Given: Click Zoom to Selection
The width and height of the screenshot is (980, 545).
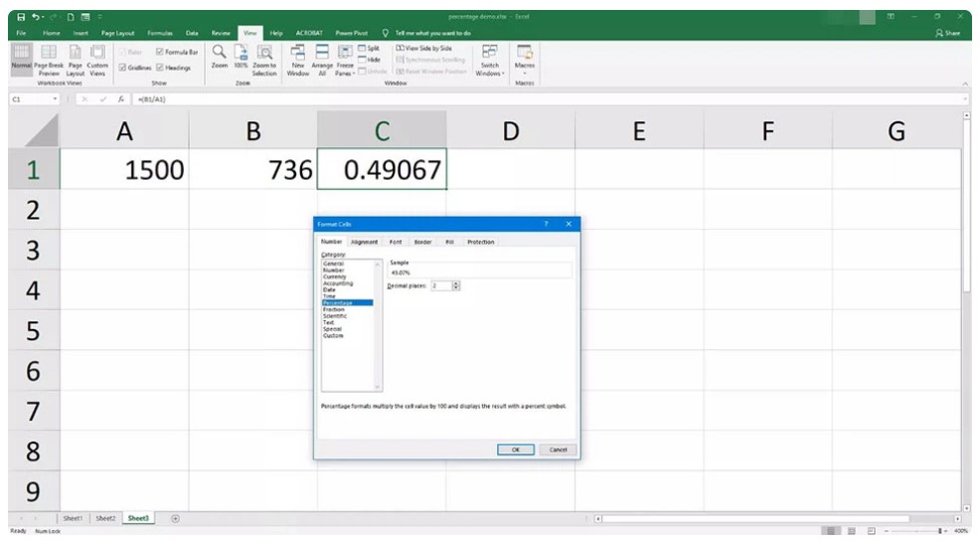Looking at the screenshot, I should tap(264, 60).
